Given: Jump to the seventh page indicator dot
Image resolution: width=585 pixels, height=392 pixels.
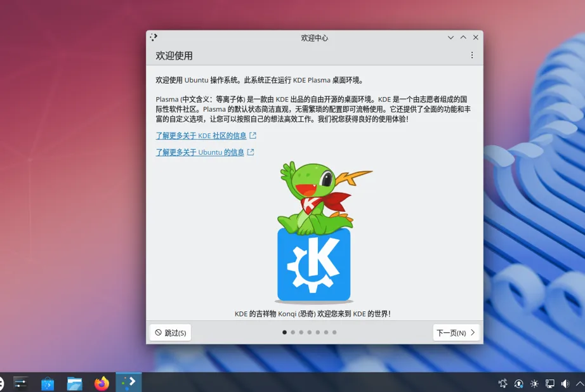Looking at the screenshot, I should 334,332.
